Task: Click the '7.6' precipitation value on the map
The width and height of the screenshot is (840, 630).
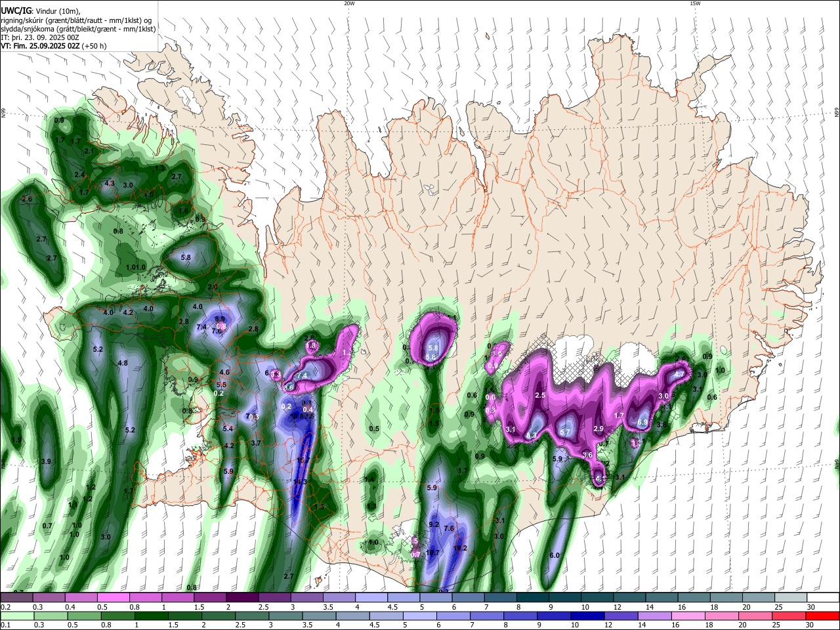Action: 449,528
